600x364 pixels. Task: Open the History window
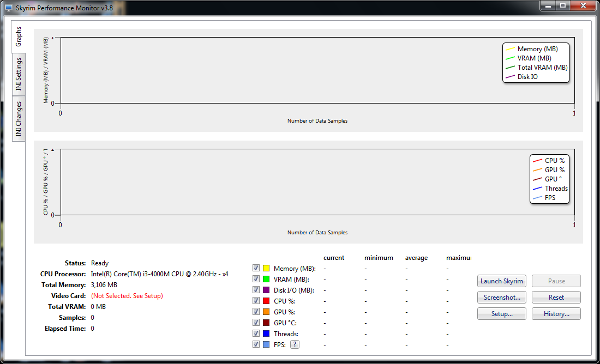(556, 314)
